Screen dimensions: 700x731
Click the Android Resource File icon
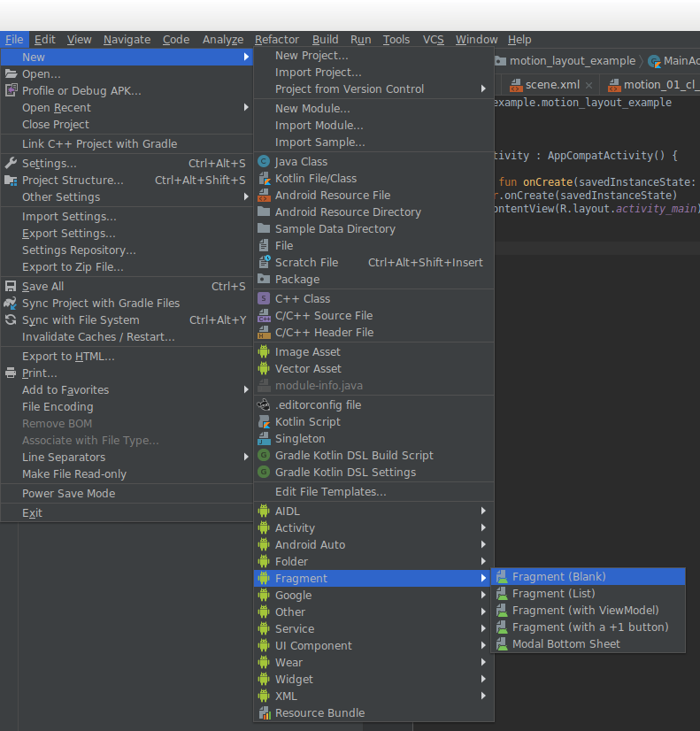coord(264,196)
